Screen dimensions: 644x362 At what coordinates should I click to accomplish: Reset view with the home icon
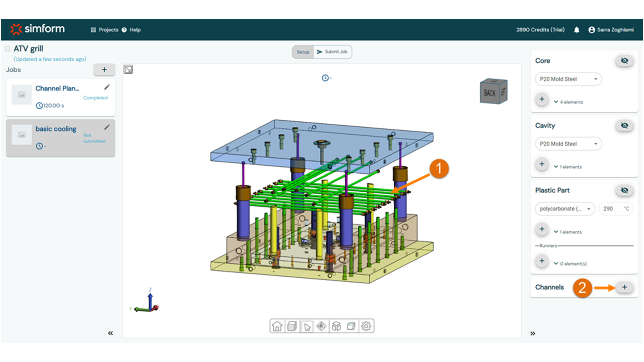[x=277, y=326]
